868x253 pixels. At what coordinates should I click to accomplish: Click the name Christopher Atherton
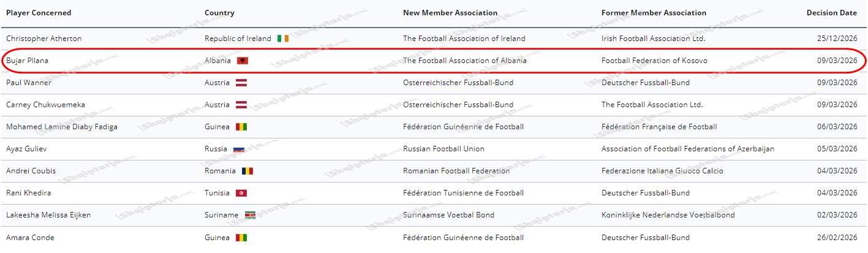(x=43, y=39)
